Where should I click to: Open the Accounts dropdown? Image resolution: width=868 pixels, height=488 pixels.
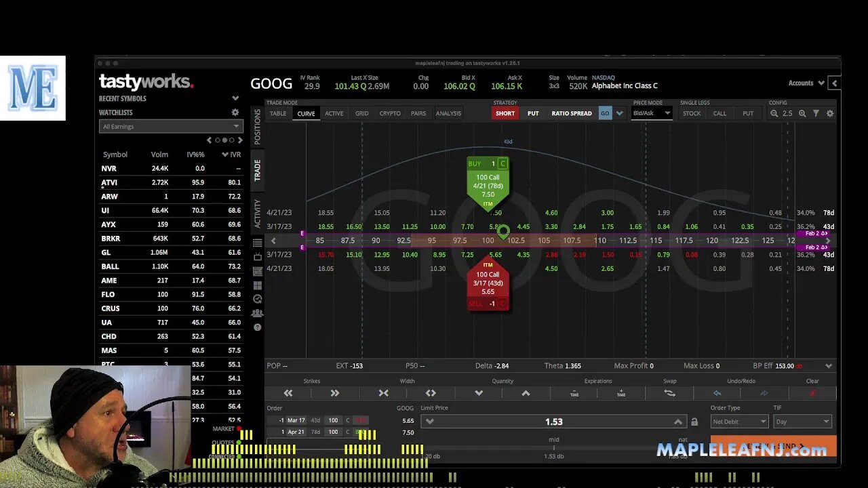coord(806,83)
